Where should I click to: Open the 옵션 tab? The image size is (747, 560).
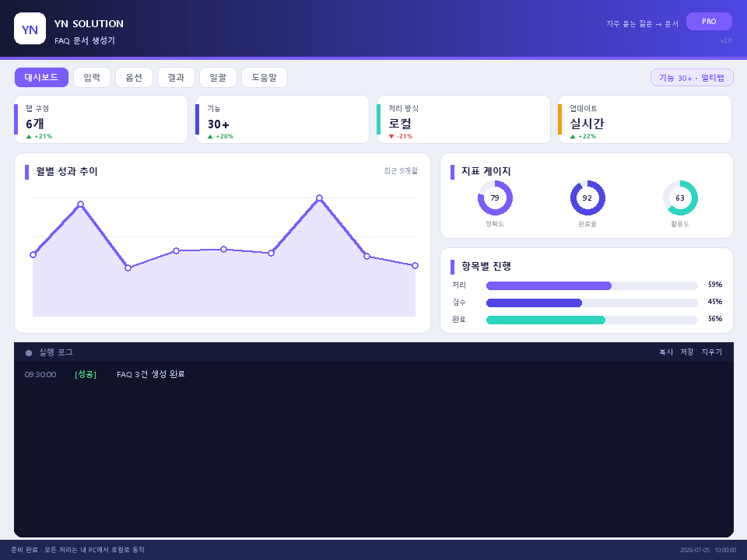click(134, 78)
